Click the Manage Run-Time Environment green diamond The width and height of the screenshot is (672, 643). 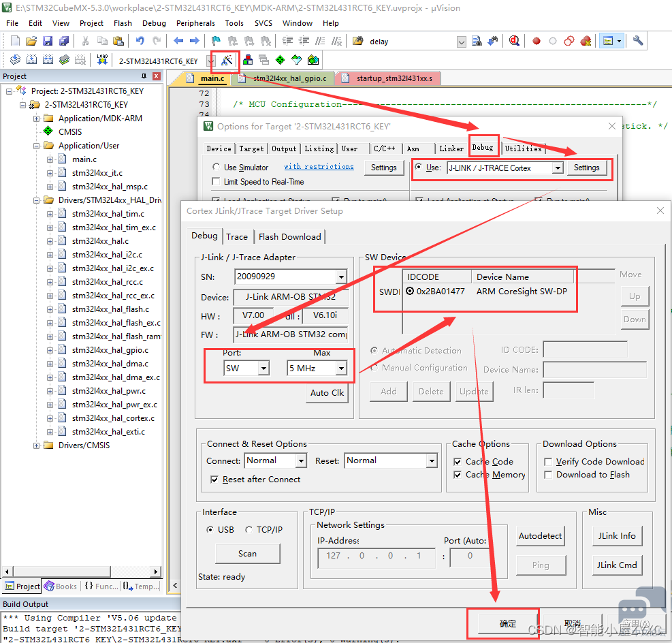[x=281, y=60]
